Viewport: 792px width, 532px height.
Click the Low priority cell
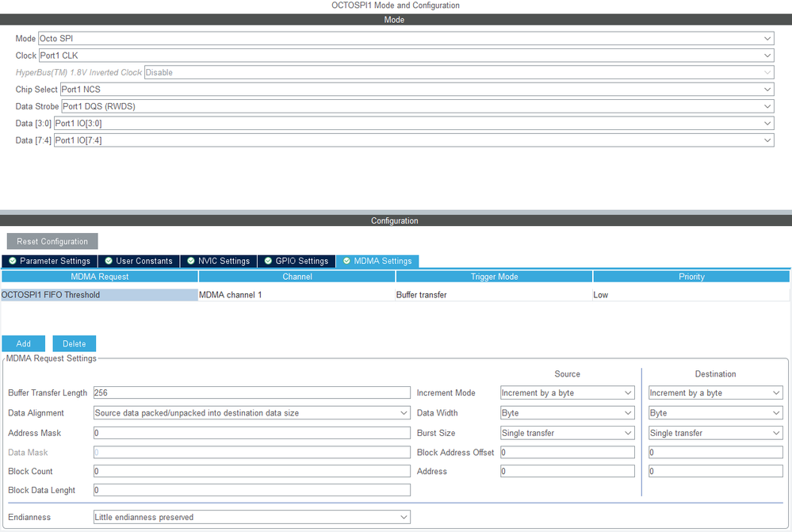point(691,295)
